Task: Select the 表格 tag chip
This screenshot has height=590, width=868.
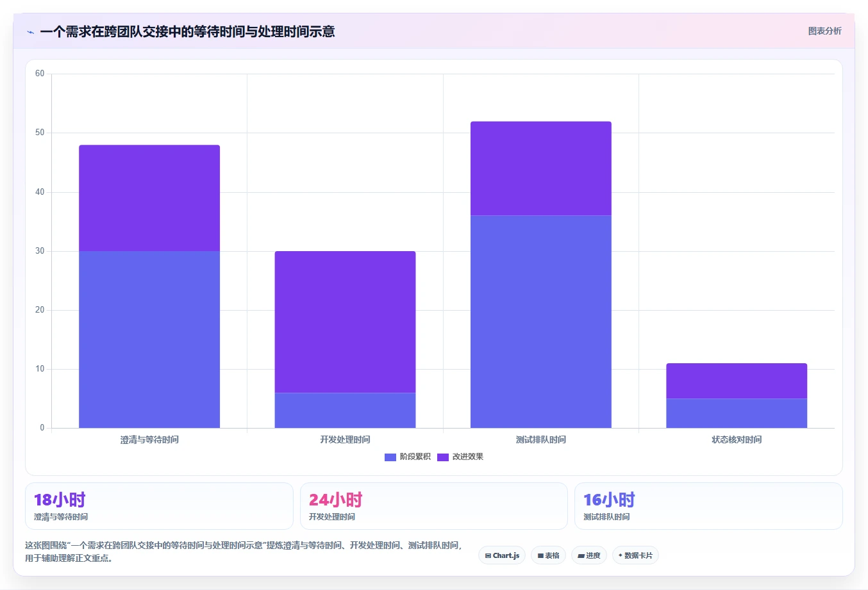Action: click(548, 555)
